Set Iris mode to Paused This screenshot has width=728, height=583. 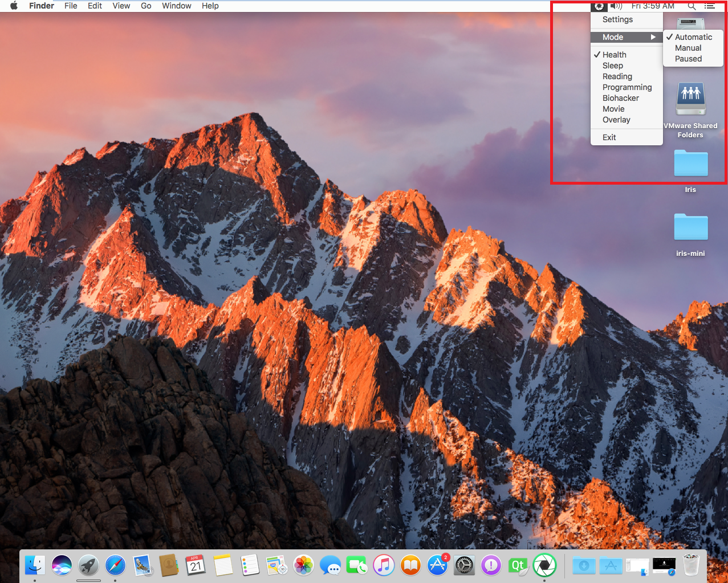coord(693,59)
